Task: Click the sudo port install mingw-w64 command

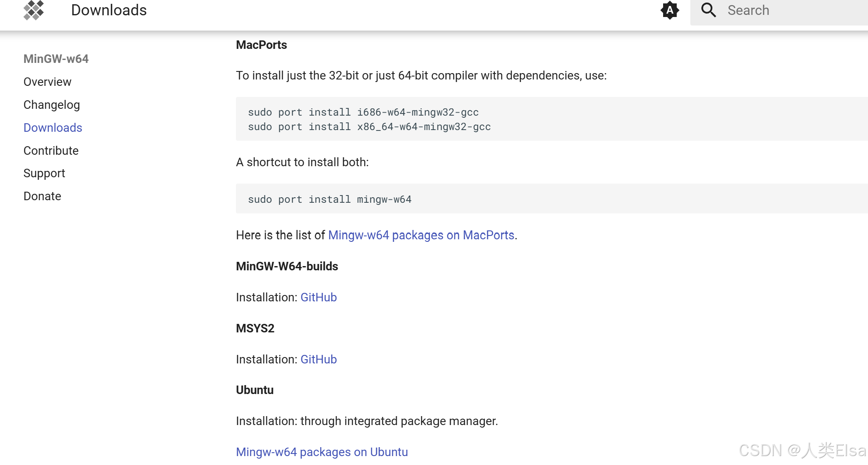Action: pyautogui.click(x=329, y=199)
